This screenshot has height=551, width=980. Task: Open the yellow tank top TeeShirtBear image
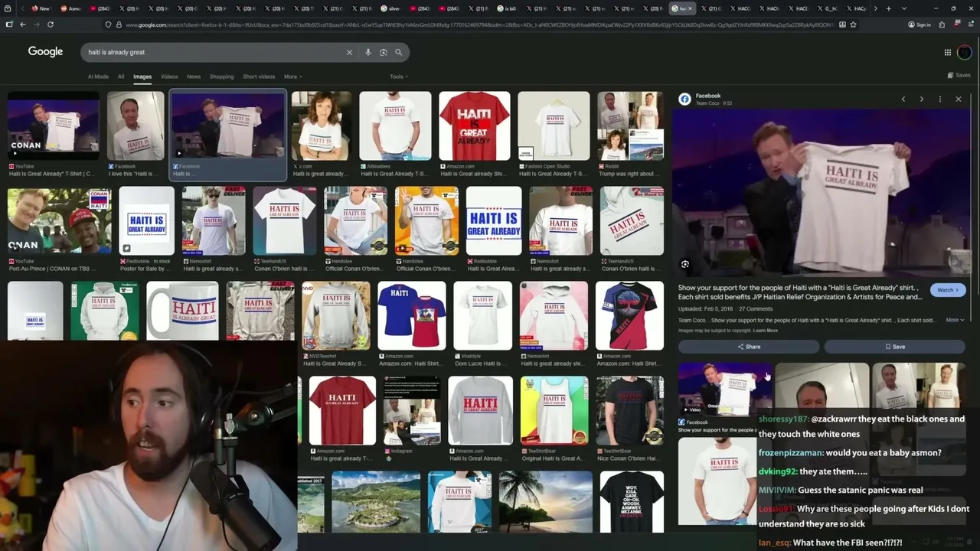click(x=554, y=411)
